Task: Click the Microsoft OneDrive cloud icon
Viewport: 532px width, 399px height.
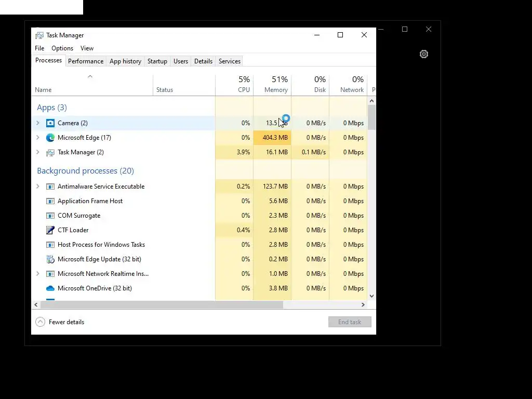Action: [x=50, y=288]
